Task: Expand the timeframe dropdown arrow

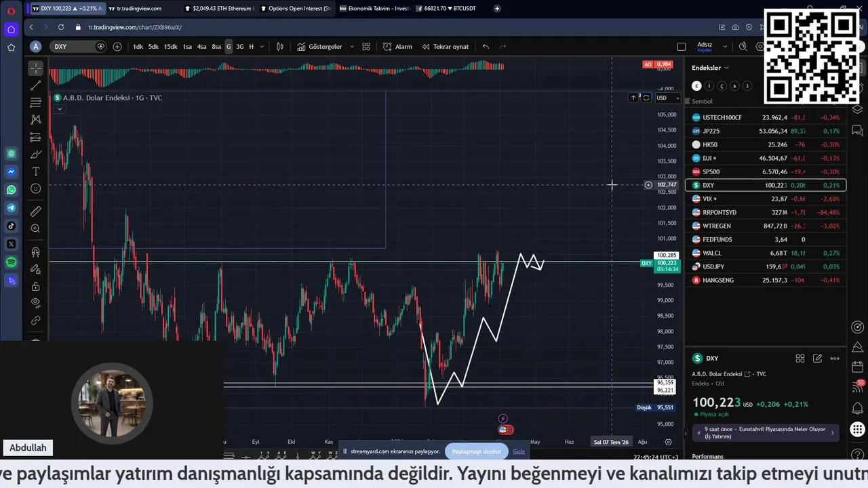Action: coord(262,47)
